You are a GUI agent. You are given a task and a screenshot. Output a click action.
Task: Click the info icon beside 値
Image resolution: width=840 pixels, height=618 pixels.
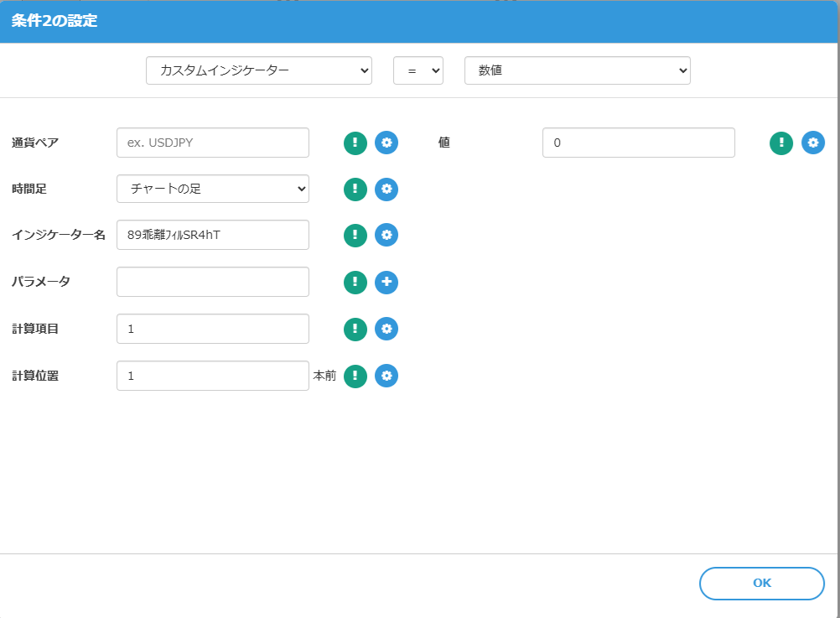pyautogui.click(x=781, y=143)
